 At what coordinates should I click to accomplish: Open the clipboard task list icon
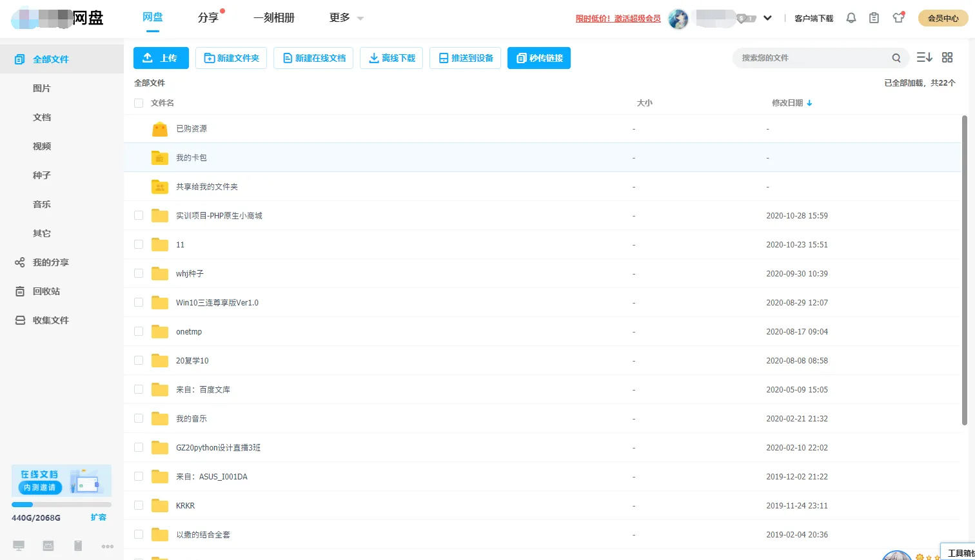[x=874, y=18]
